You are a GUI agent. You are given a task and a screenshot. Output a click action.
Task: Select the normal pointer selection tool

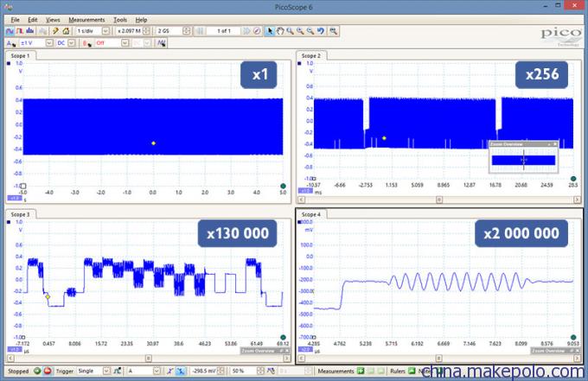270,31
